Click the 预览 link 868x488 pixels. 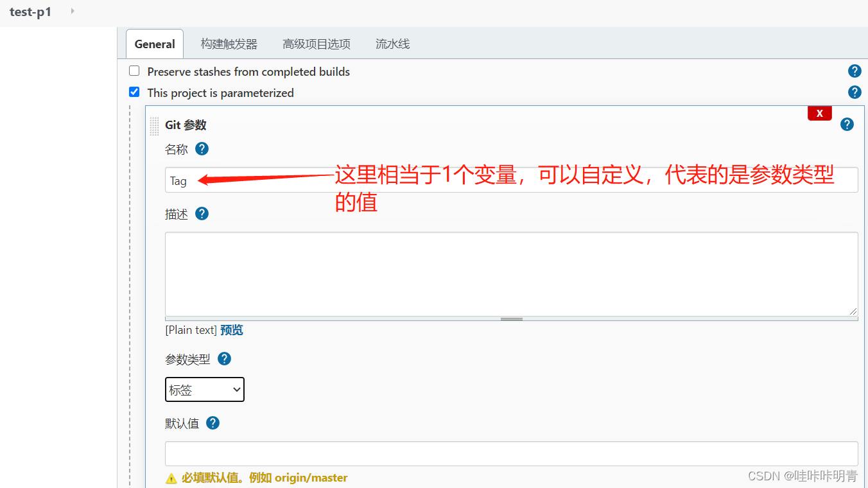(232, 330)
